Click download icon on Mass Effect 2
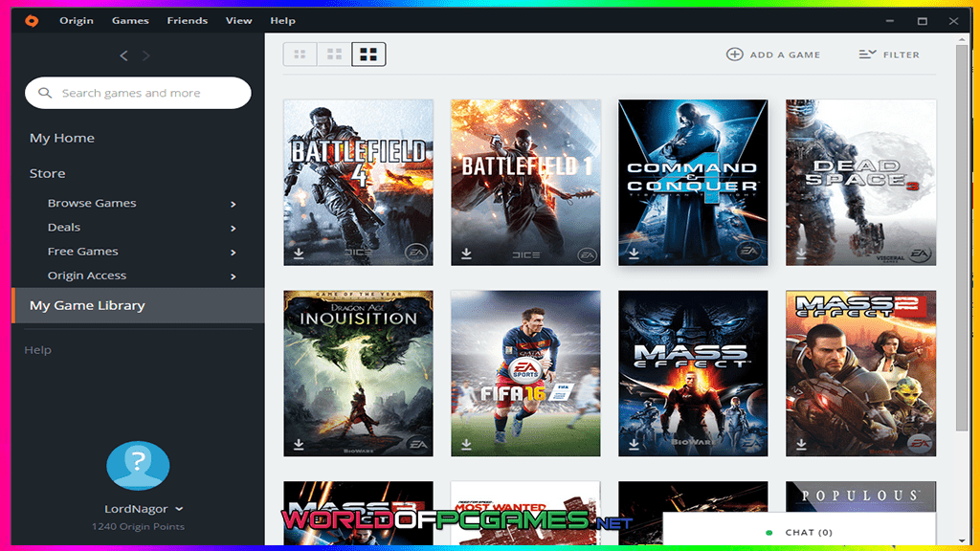The image size is (980, 551). click(801, 444)
